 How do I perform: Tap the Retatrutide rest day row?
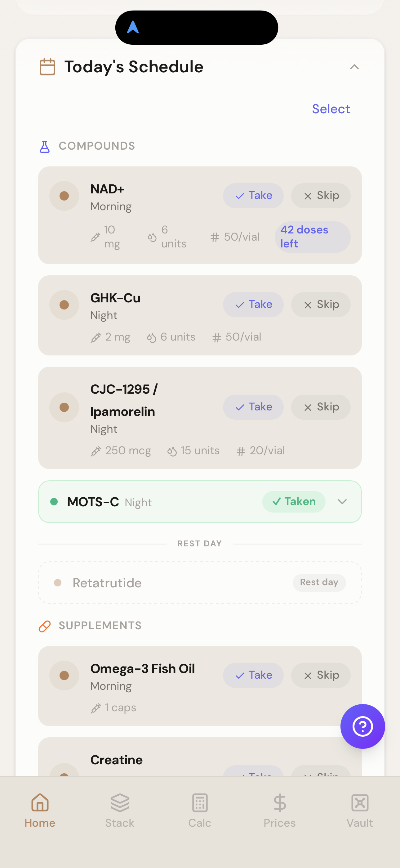click(x=200, y=583)
